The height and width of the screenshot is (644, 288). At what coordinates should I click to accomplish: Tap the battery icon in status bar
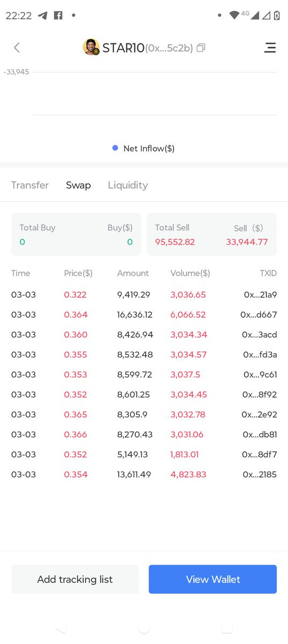(x=277, y=16)
